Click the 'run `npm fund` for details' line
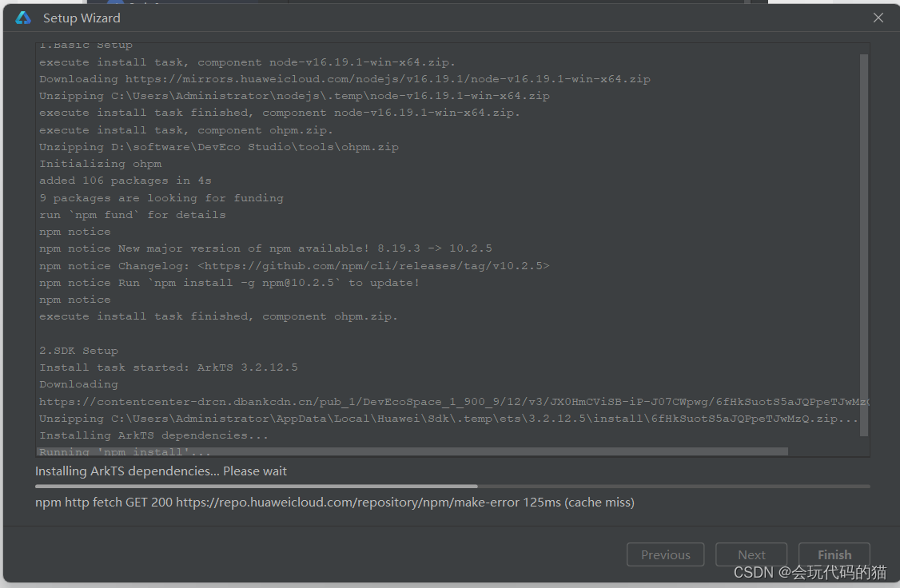 (x=133, y=215)
